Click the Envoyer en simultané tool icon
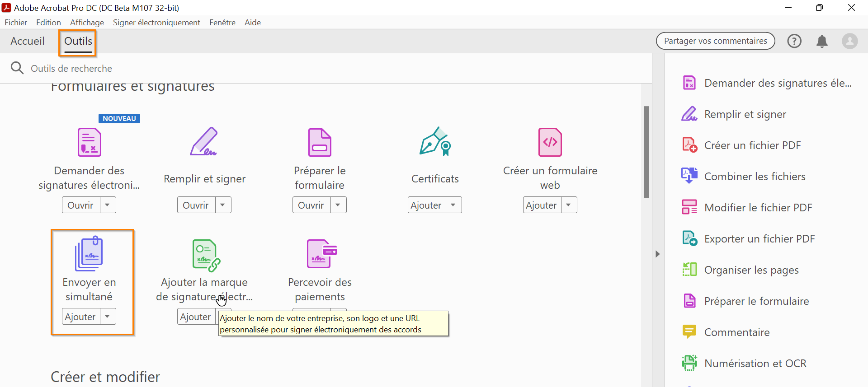 89,253
